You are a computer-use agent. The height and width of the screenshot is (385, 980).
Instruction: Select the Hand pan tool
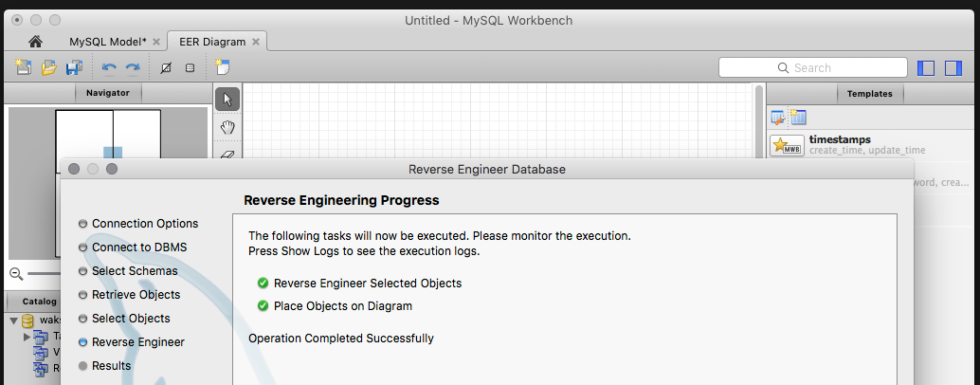coord(227,127)
